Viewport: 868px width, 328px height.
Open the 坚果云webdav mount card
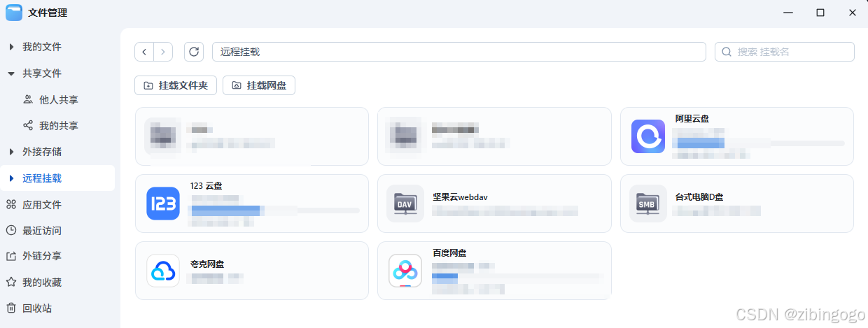(494, 204)
